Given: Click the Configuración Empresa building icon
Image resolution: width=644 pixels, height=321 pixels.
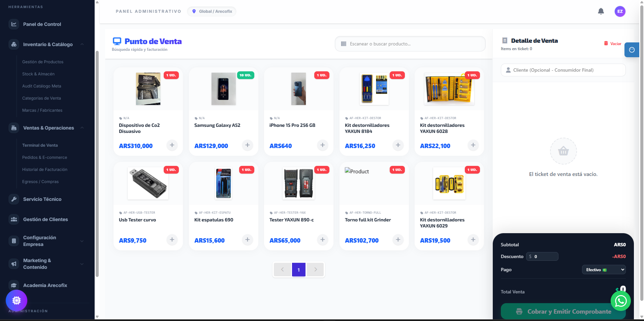Looking at the screenshot, I should point(14,241).
